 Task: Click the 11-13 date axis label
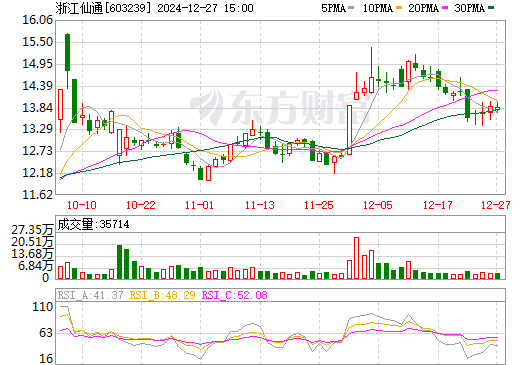pyautogui.click(x=260, y=205)
